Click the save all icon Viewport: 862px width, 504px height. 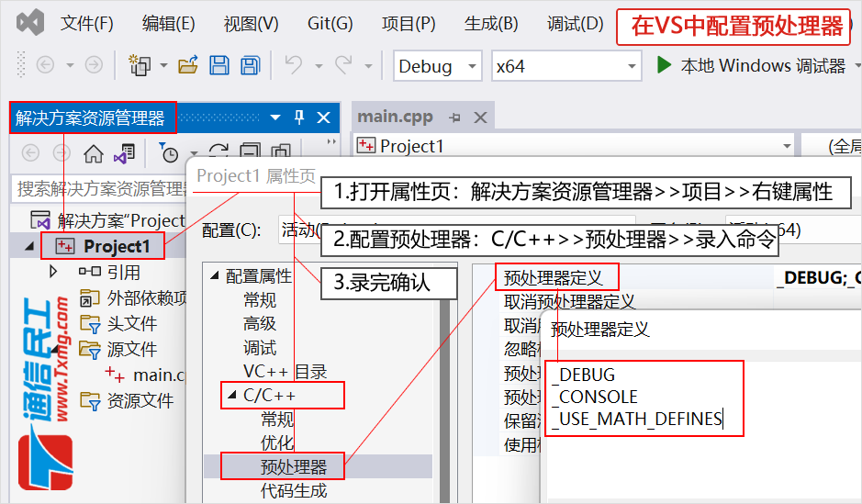click(x=250, y=65)
